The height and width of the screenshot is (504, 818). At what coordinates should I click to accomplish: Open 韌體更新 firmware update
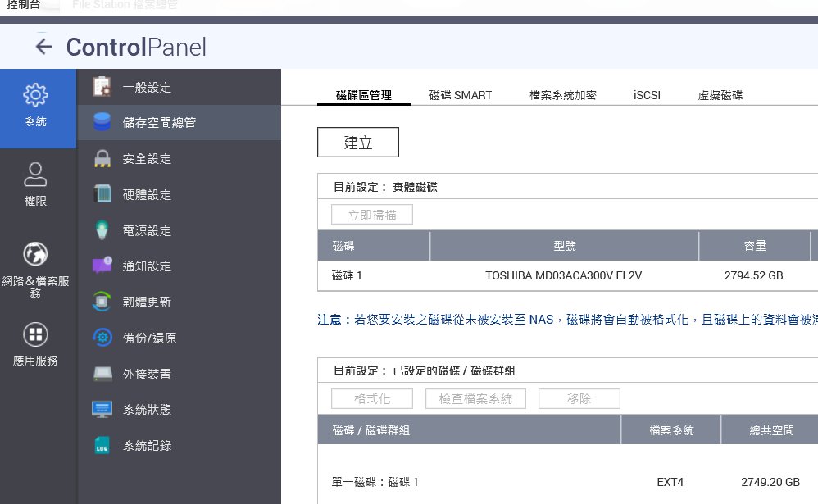tap(147, 302)
